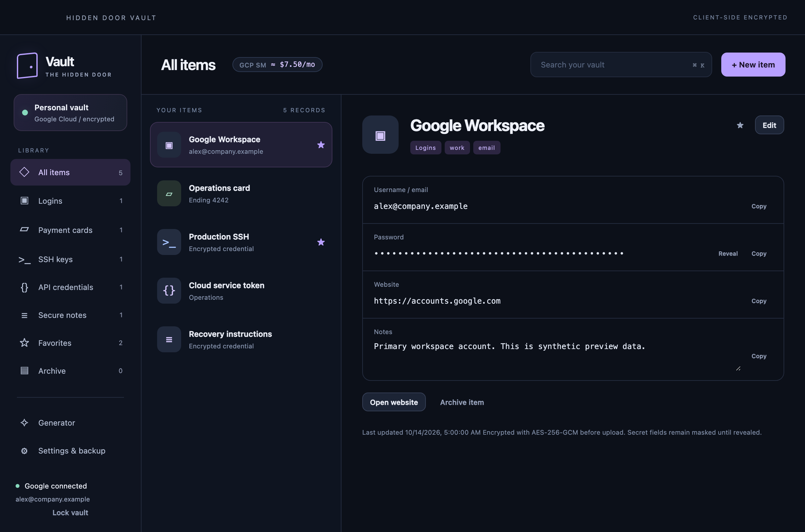Viewport: 805px width, 532px height.
Task: Click the 'Logins' tag under Google Workspace title
Action: [x=426, y=148]
